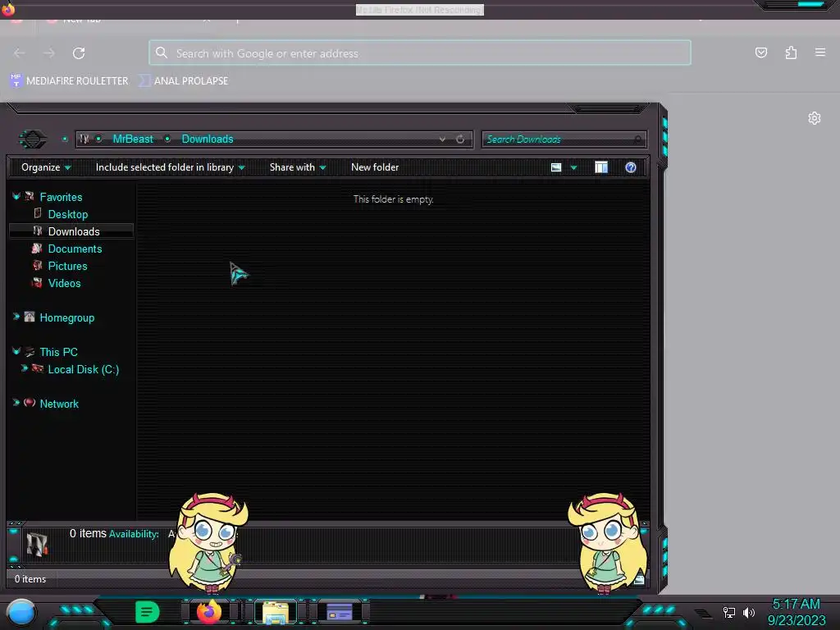Toggle the preview pane
This screenshot has width=840, height=630.
(x=601, y=167)
